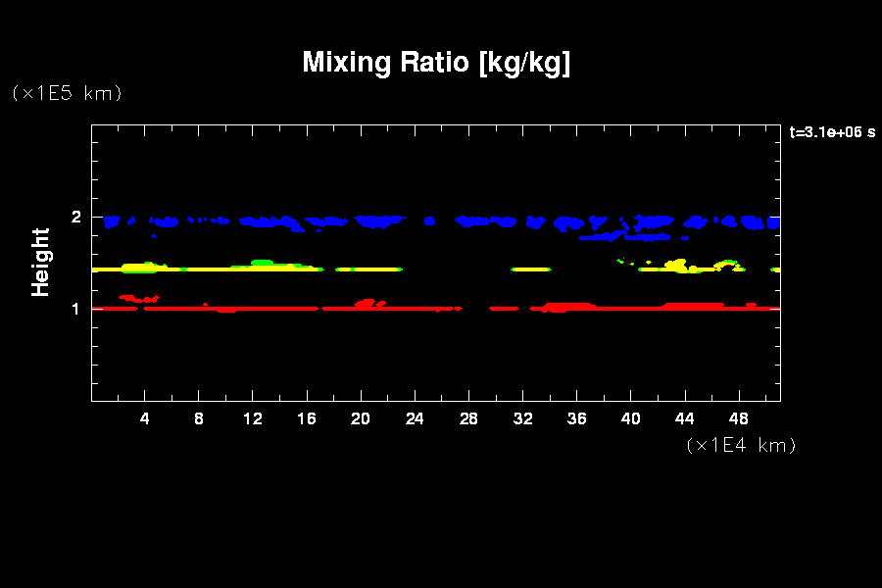Image resolution: width=882 pixels, height=588 pixels.
Task: Click the small red blob above x-tick 4
Action: pyautogui.click(x=135, y=298)
